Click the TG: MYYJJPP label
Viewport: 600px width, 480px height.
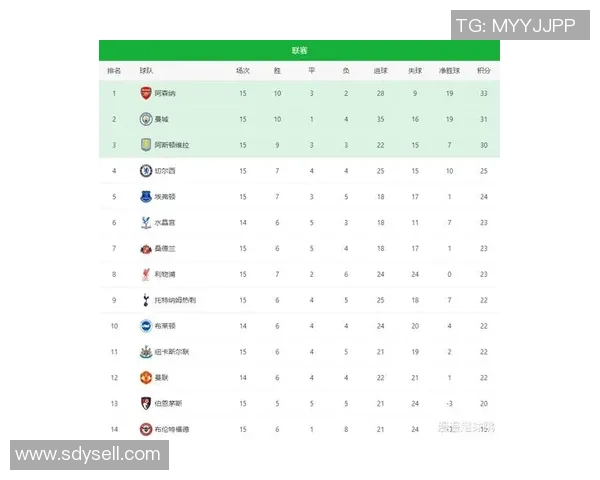[516, 25]
